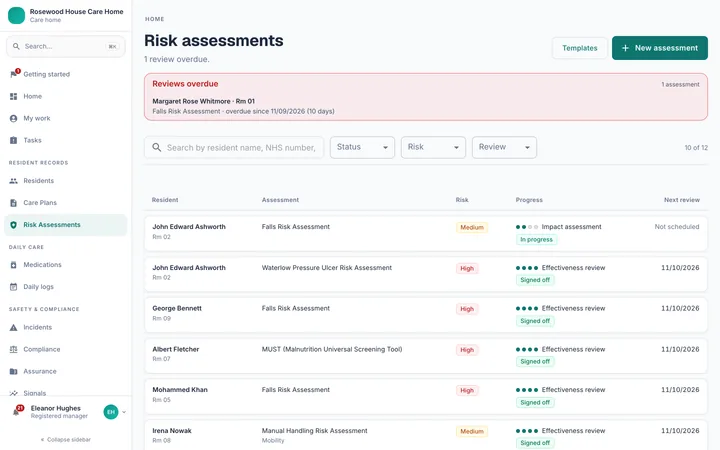
Task: Click the magnifier icon in sidebar search
Action: click(x=16, y=46)
